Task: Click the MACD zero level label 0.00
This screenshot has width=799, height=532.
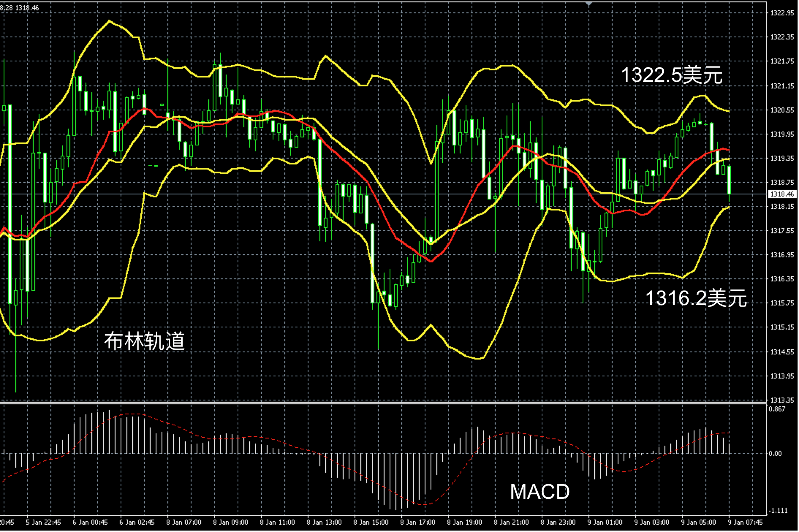Action: [x=775, y=453]
